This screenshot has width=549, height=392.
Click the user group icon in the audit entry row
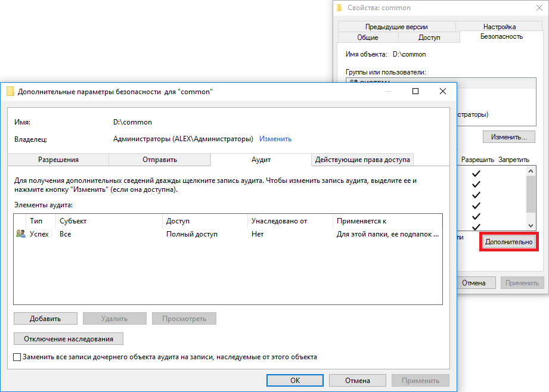coord(21,234)
